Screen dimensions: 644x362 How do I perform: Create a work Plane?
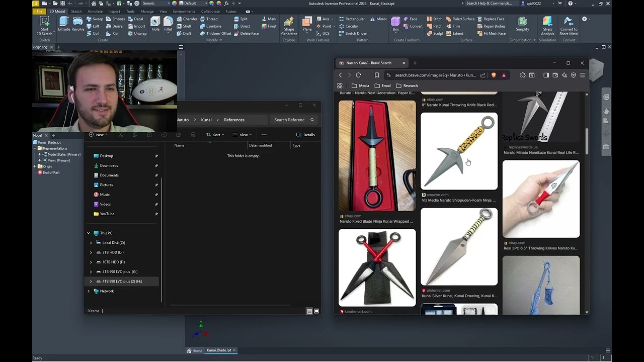[x=307, y=24]
